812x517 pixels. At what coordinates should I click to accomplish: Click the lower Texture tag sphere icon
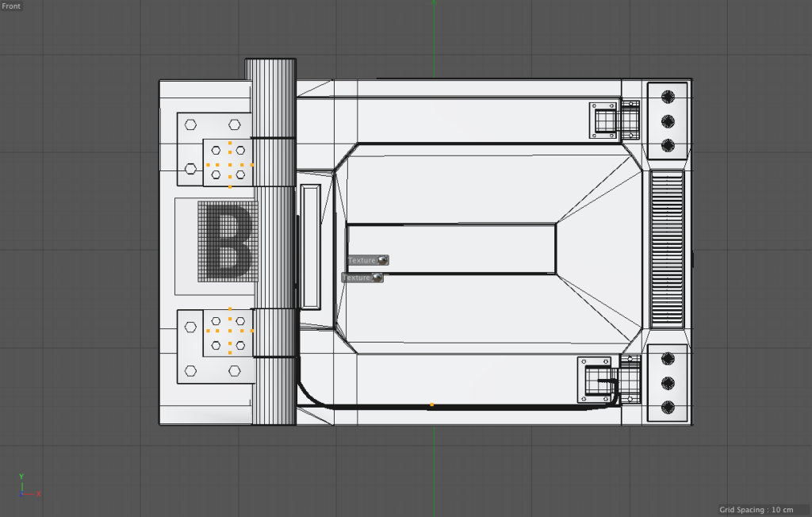tap(377, 278)
